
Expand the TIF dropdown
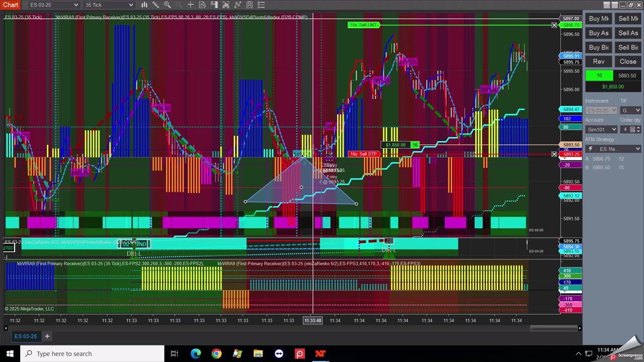(631, 110)
